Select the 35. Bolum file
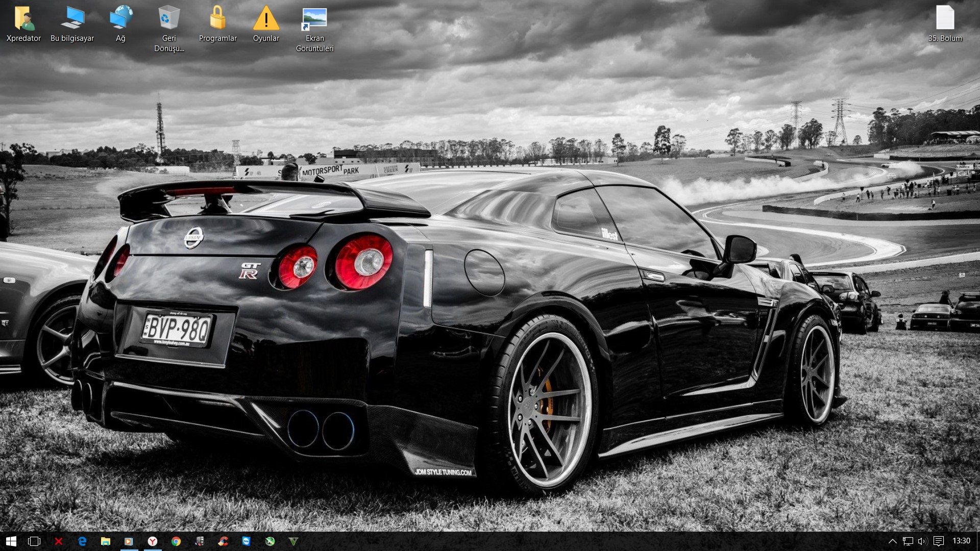The image size is (980, 551). pos(945,19)
